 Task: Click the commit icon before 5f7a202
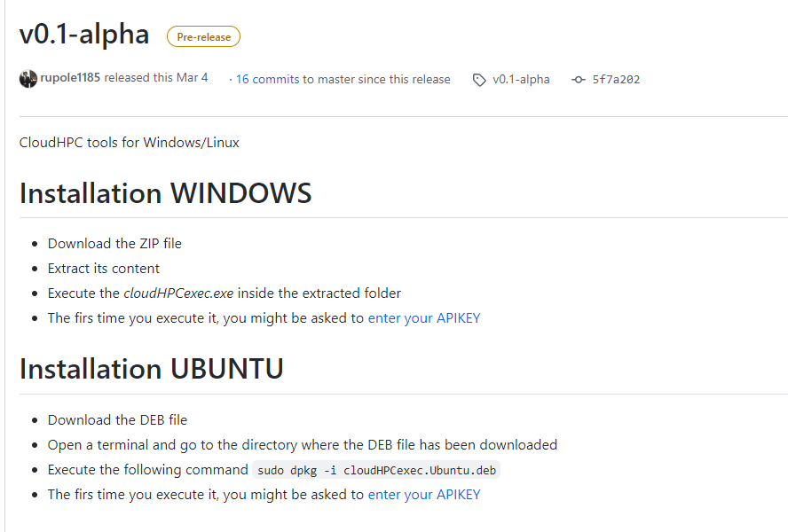click(x=579, y=80)
